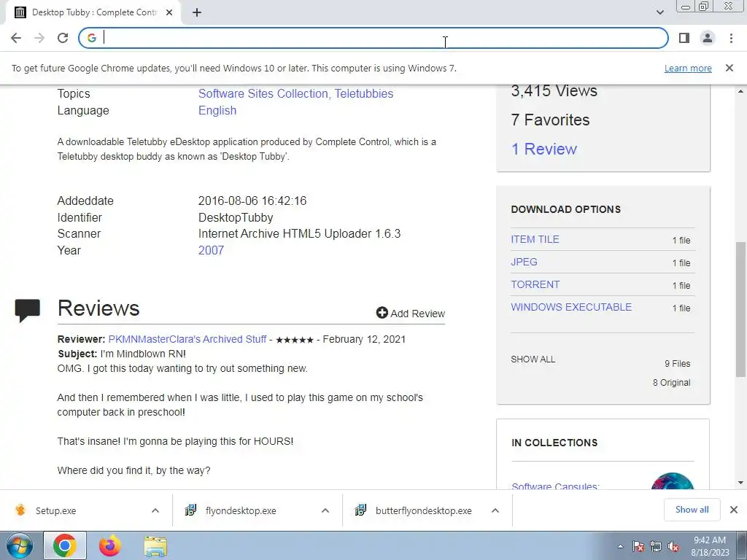This screenshot has height=560, width=747.
Task: Click Add Review
Action: [x=411, y=314]
